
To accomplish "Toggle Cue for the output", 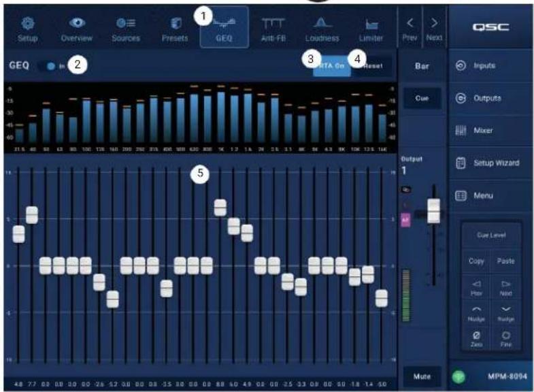I will [x=422, y=98].
